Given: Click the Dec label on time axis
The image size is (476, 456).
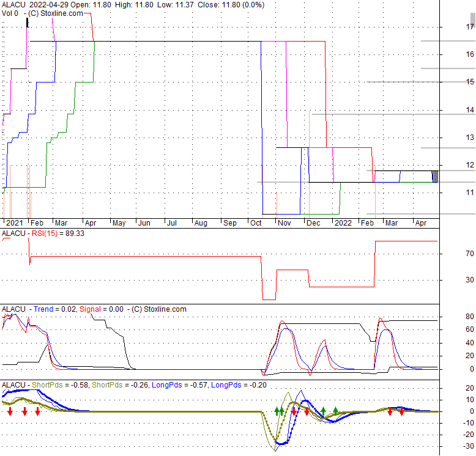Looking at the screenshot, I should (x=313, y=223).
